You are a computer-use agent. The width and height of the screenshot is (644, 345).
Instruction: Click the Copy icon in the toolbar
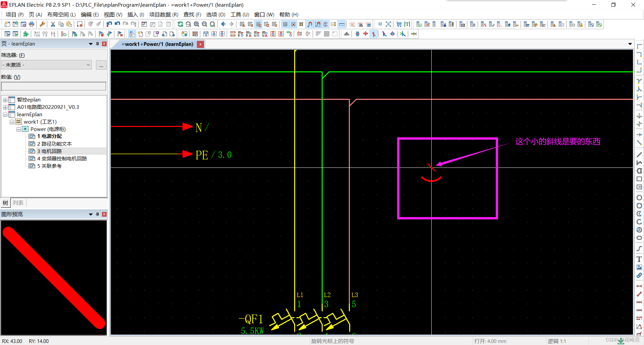coord(61,24)
